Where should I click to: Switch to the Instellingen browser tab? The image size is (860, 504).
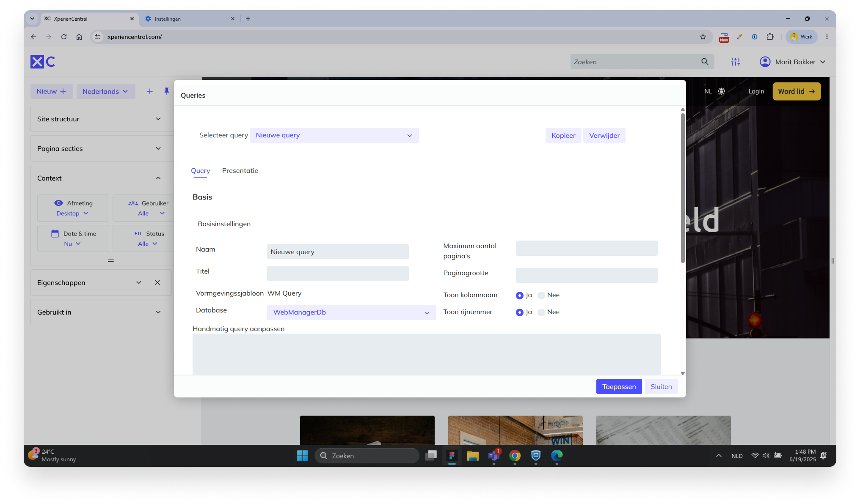(x=190, y=19)
